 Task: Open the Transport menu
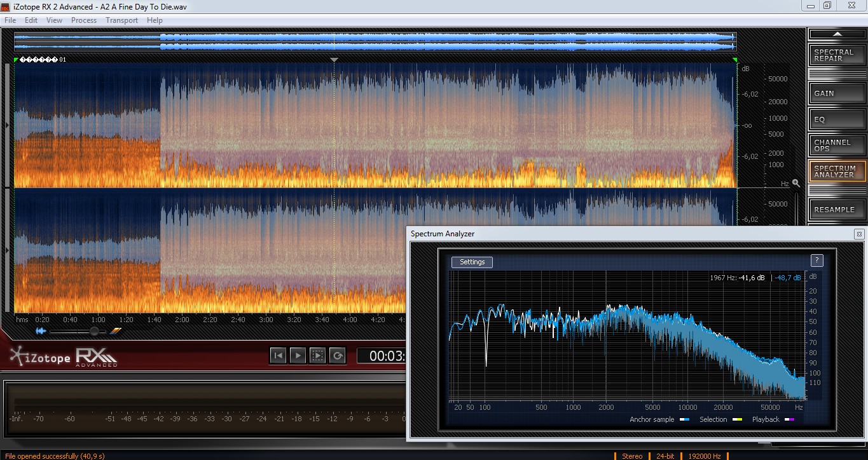pyautogui.click(x=121, y=20)
